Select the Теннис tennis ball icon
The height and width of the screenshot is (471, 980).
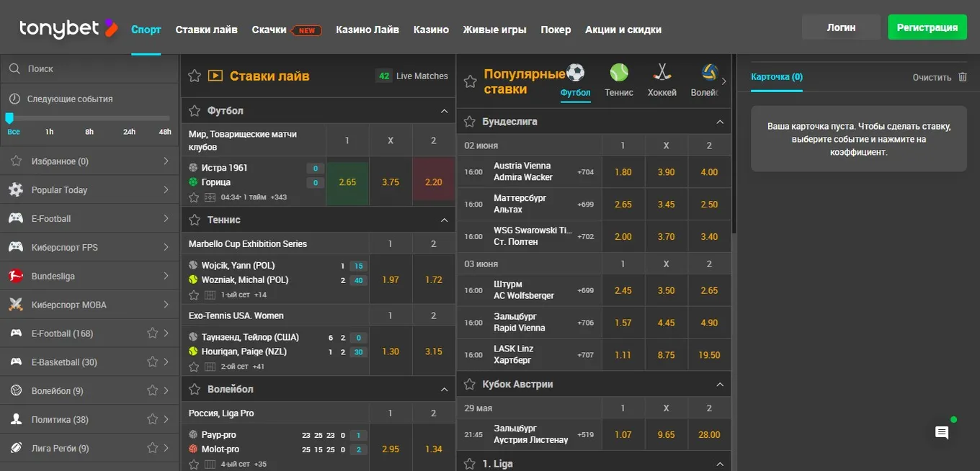619,72
